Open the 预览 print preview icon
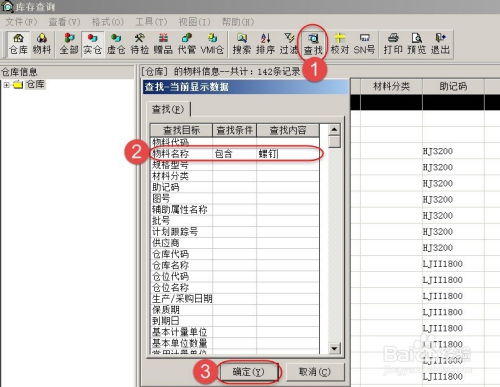 [417, 44]
